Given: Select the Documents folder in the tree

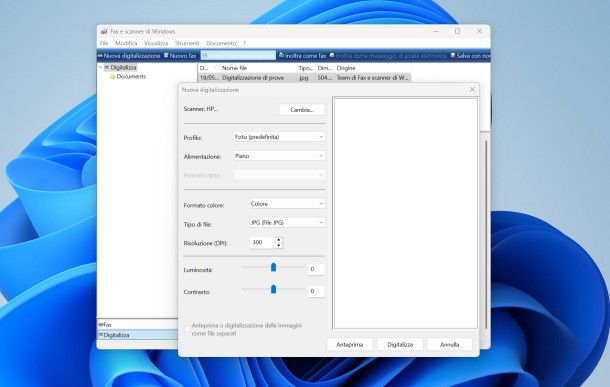Looking at the screenshot, I should tap(131, 77).
